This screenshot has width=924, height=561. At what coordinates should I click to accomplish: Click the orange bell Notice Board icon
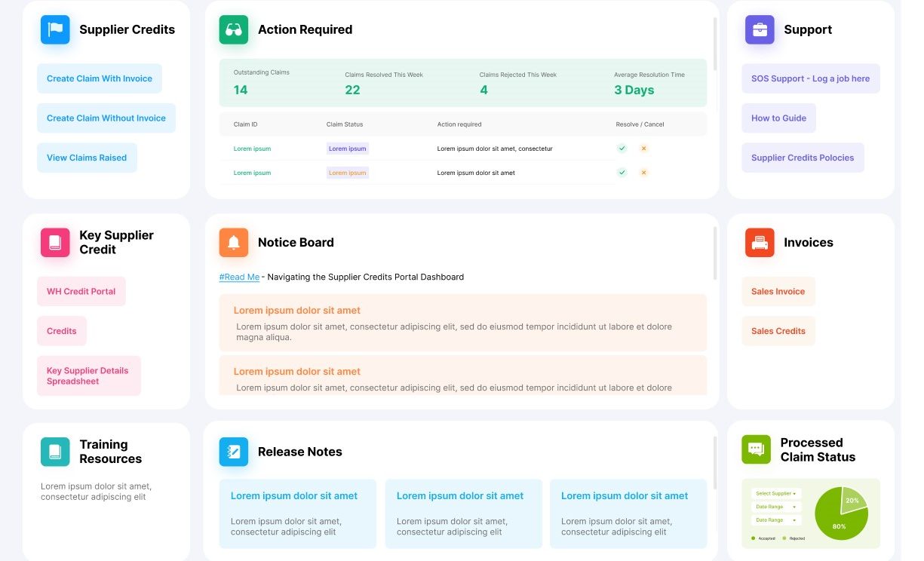coord(234,242)
